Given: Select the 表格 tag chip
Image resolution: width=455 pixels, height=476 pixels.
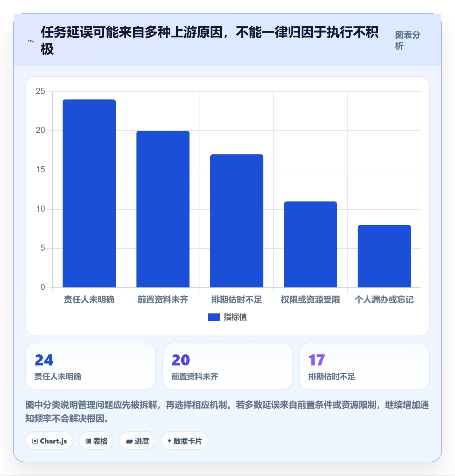Looking at the screenshot, I should tap(96, 441).
